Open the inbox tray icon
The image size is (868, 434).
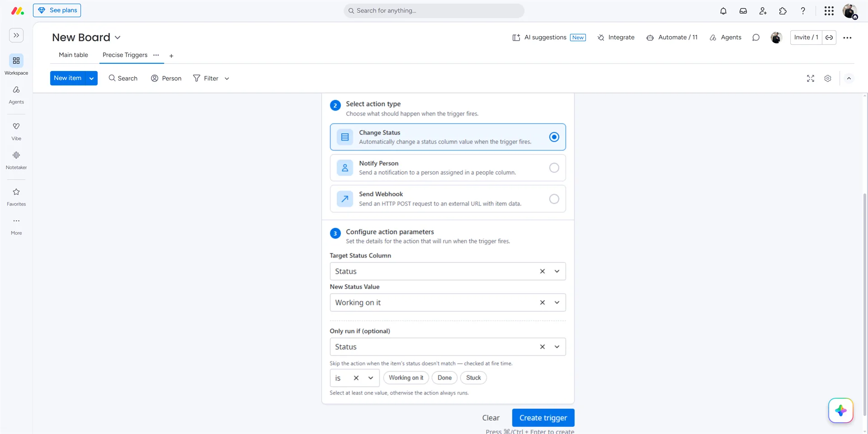pos(743,11)
